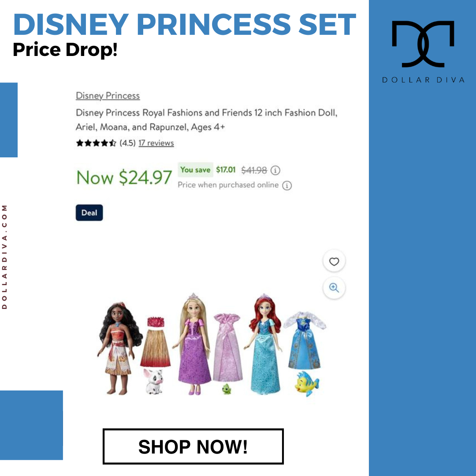This screenshot has height=476, width=476.
Task: Click info icon beside Price when purchased online
Action: click(287, 186)
